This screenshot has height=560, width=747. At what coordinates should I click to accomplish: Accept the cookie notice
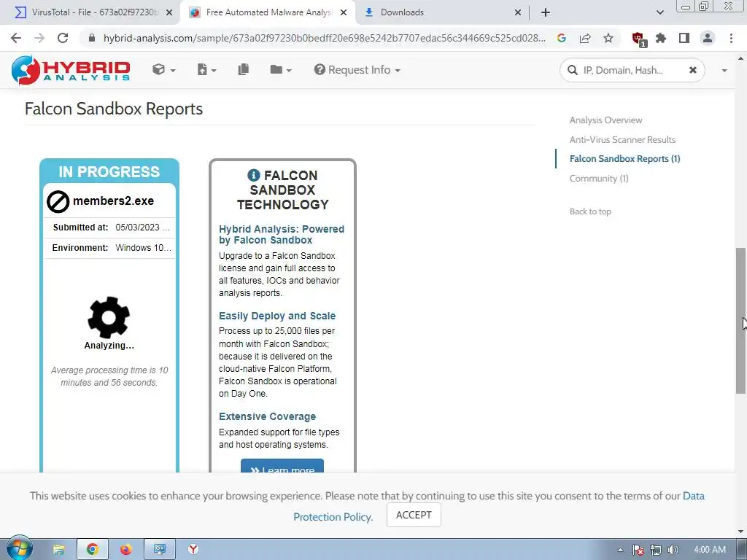point(414,515)
